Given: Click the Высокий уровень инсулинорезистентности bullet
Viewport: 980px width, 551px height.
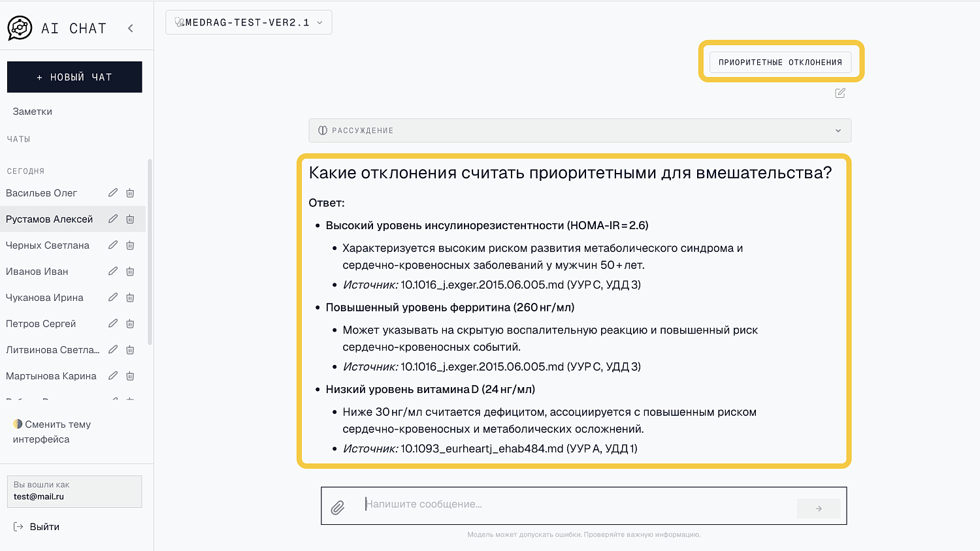Looking at the screenshot, I should tap(487, 225).
